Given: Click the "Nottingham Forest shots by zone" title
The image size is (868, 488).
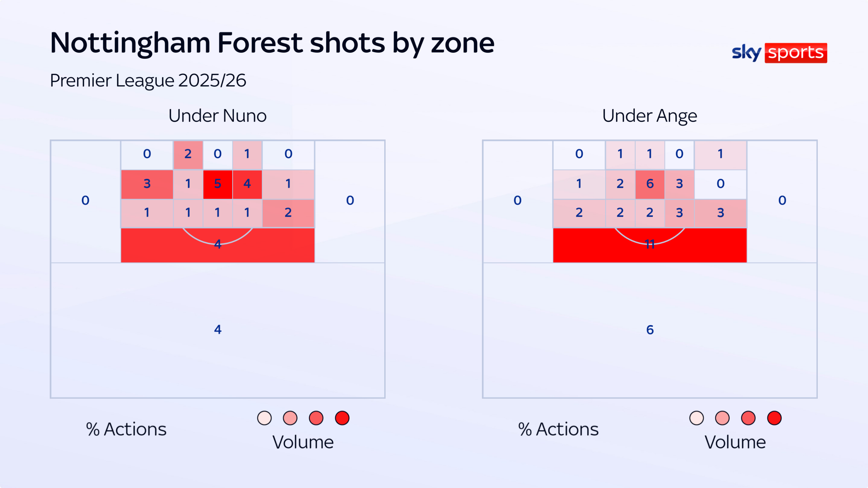Looking at the screenshot, I should tap(272, 43).
